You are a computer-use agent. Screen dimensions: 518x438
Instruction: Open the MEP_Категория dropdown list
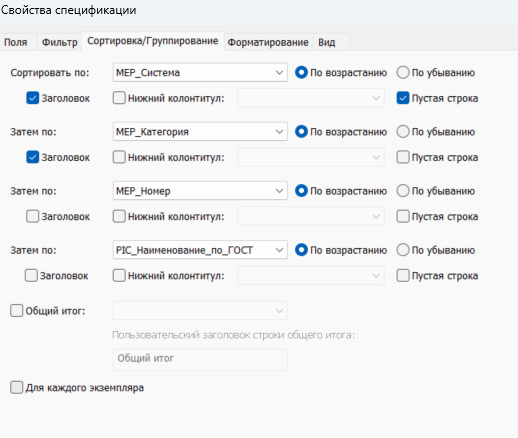[x=200, y=132]
